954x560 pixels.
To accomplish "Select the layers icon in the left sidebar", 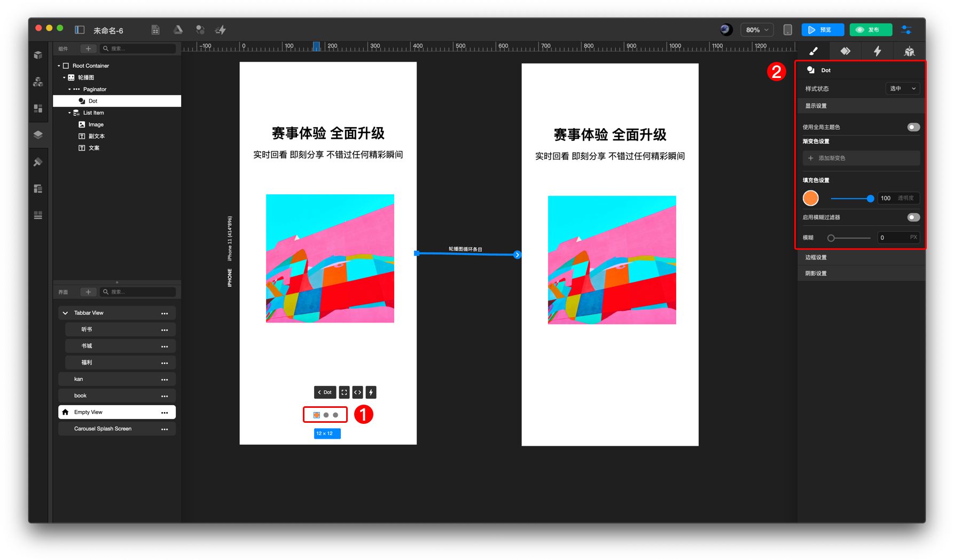I will point(38,135).
